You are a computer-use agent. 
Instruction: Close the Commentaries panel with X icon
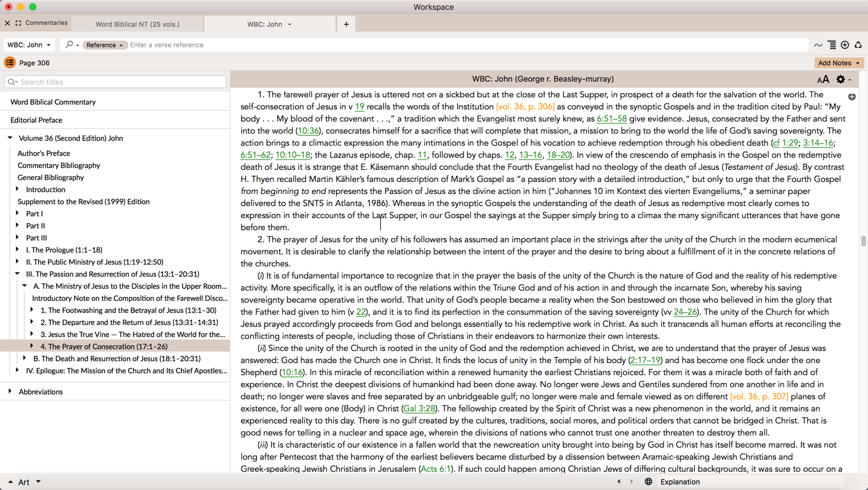click(x=7, y=23)
